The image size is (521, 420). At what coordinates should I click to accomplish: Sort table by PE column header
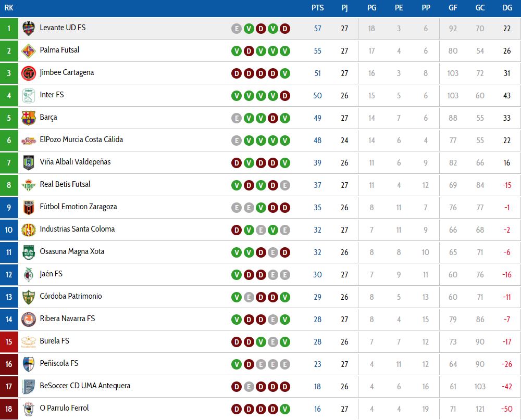coord(399,8)
